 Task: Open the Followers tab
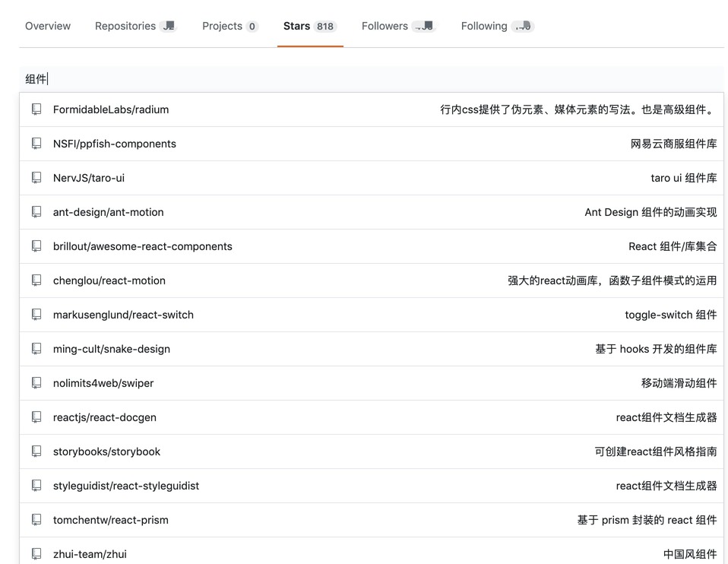coord(399,26)
